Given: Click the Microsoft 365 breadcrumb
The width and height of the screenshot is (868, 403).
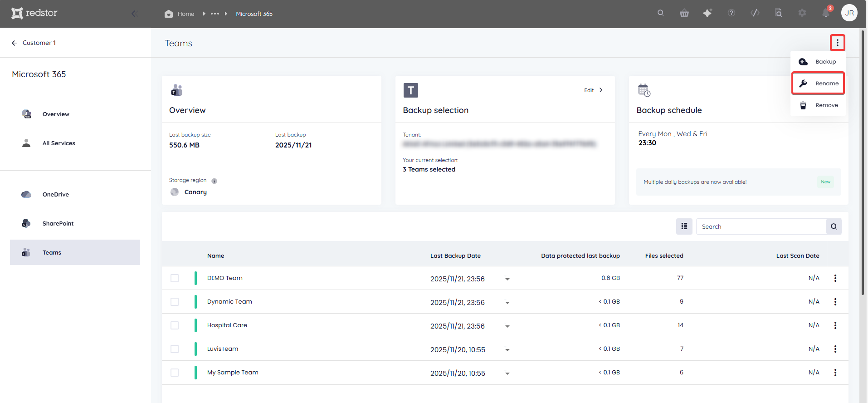Looking at the screenshot, I should (x=254, y=14).
